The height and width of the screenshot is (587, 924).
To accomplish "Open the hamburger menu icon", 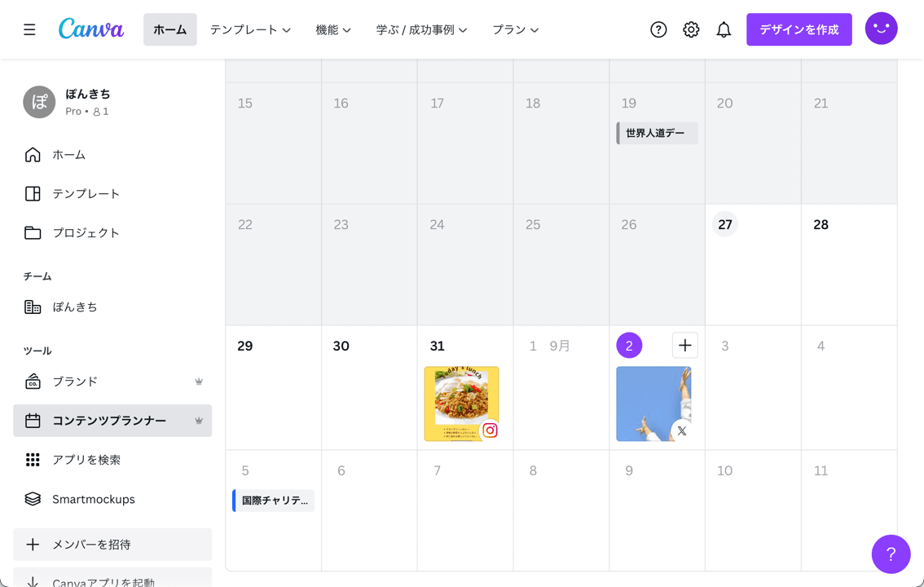I will tap(29, 29).
